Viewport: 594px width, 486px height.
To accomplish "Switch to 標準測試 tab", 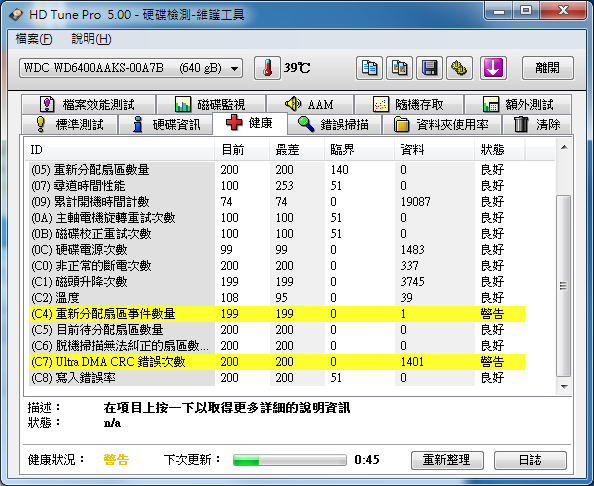I will click(69, 124).
